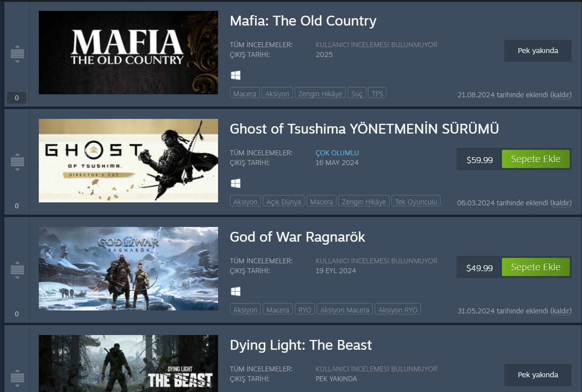Click the reorder handle beside God of War Ragnarök
Viewport: 582px width, 392px height.
tap(17, 270)
